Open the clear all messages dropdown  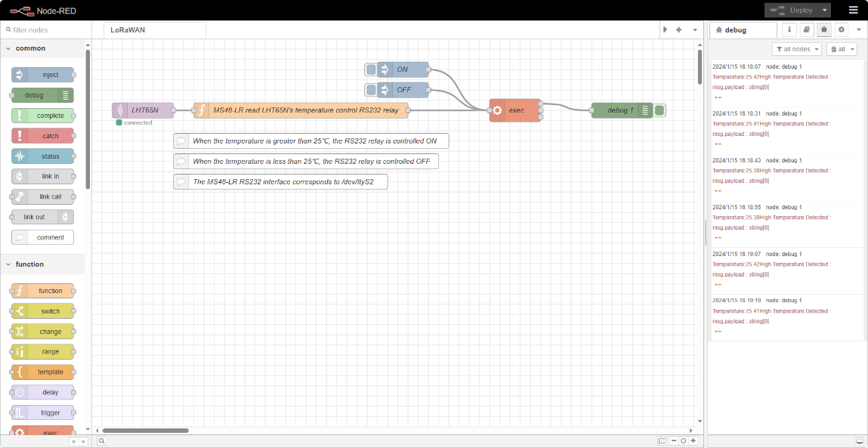(x=842, y=49)
